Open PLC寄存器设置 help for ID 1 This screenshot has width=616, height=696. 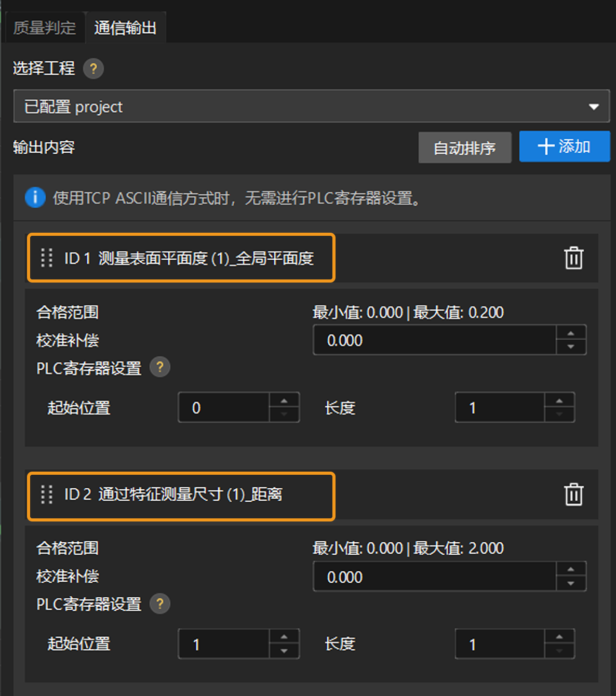[160, 367]
